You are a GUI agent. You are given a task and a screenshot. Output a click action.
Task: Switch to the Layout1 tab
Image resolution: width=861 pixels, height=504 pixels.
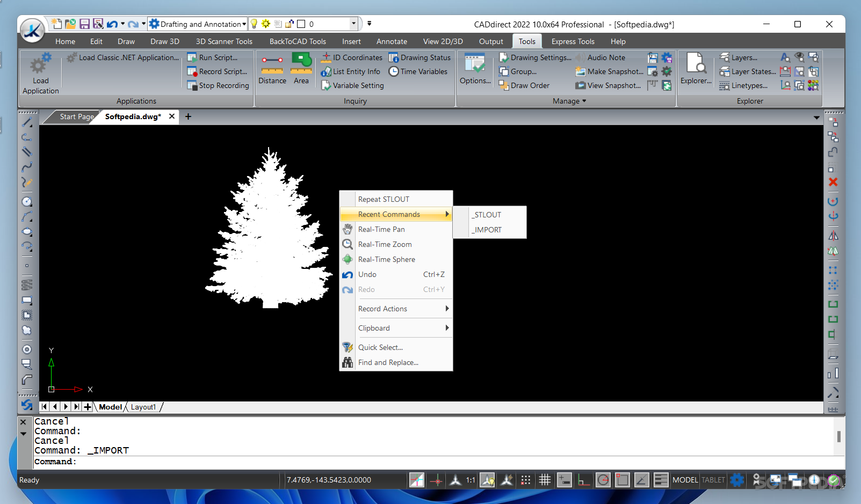[x=143, y=407]
